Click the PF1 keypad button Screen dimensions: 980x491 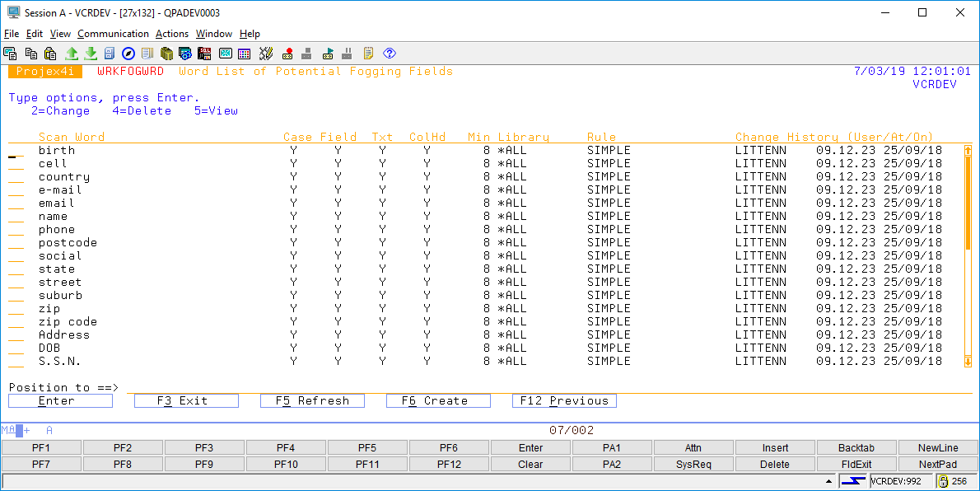click(x=41, y=448)
